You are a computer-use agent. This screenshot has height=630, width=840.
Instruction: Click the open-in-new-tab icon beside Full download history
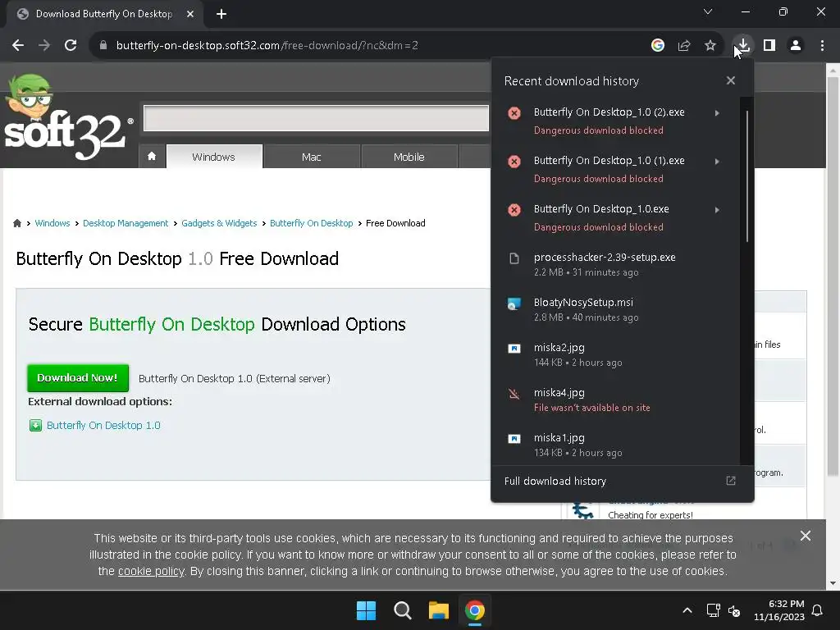point(731,481)
